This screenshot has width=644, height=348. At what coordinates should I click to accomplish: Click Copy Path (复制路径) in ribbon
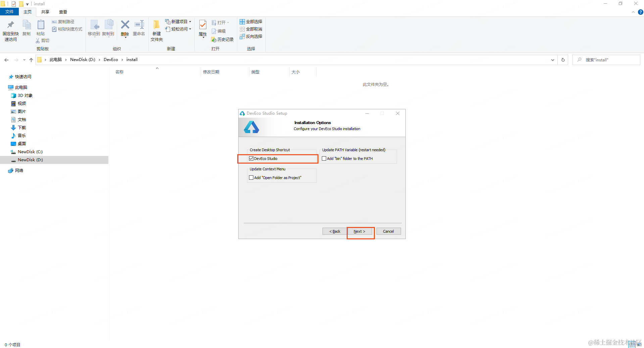pyautogui.click(x=63, y=22)
